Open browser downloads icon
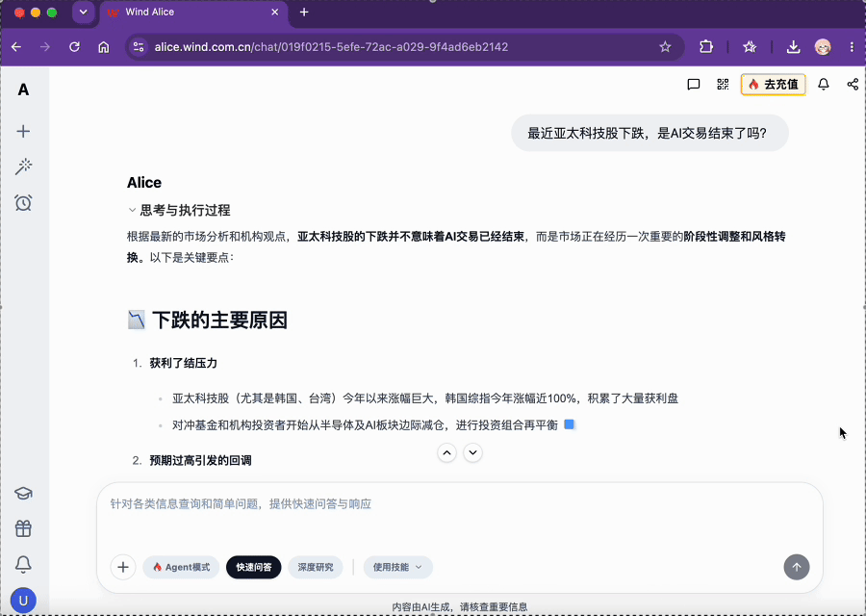 point(793,47)
